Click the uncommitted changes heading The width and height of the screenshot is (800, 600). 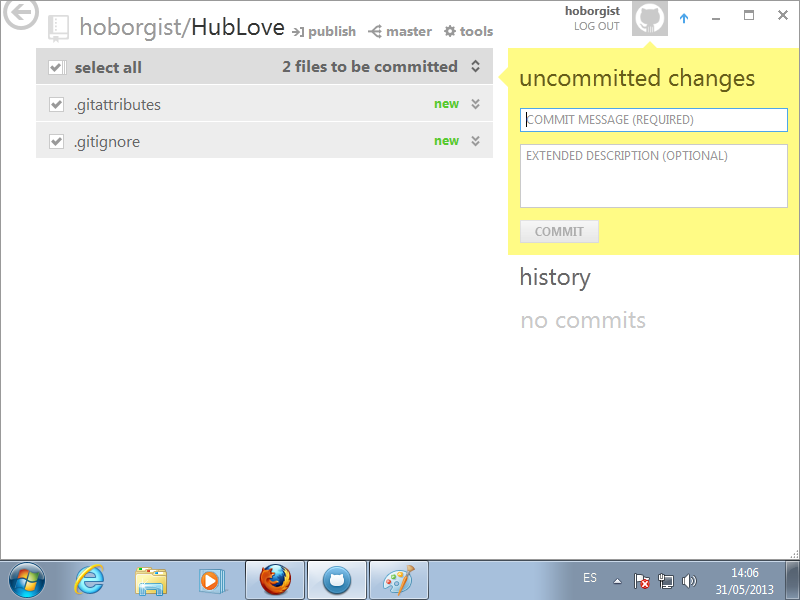pyautogui.click(x=637, y=78)
